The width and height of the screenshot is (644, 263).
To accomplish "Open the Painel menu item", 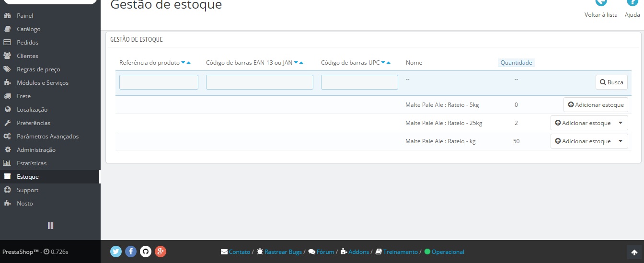I will [25, 16].
